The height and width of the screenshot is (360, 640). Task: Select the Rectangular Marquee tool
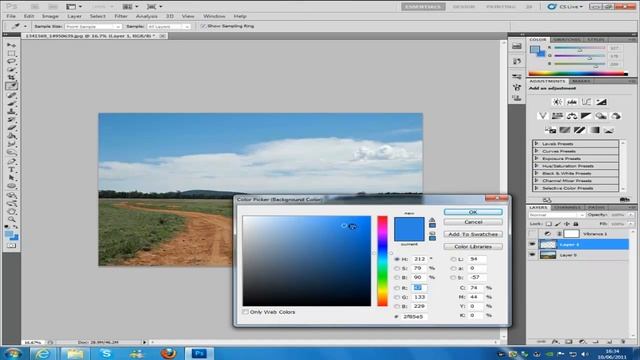11,53
